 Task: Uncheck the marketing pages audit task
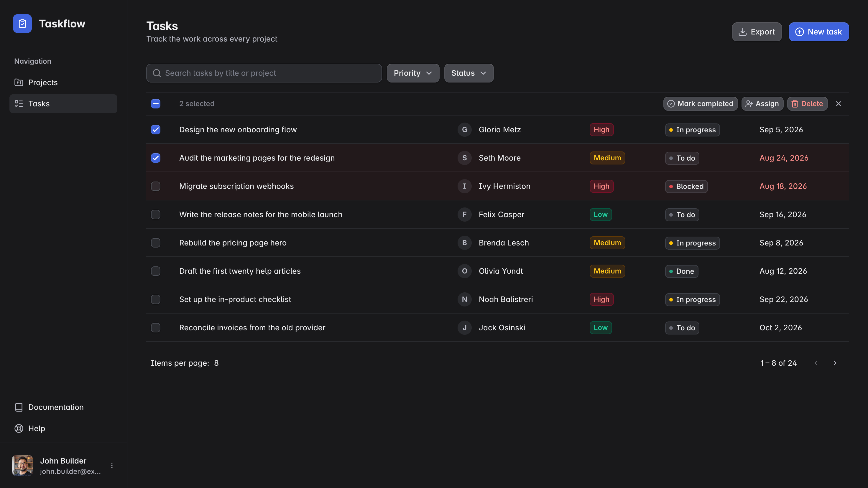click(156, 158)
